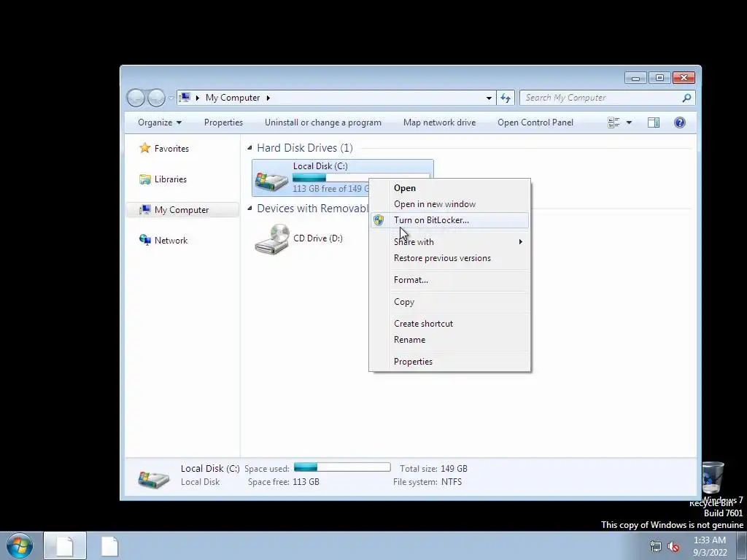Click the Change your view icon

click(614, 122)
